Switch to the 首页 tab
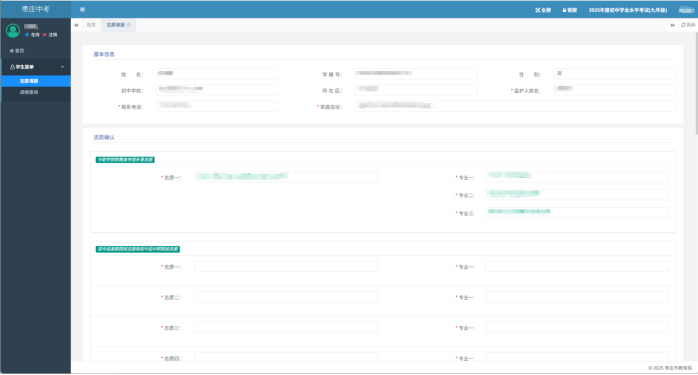The height and width of the screenshot is (375, 698). (91, 25)
